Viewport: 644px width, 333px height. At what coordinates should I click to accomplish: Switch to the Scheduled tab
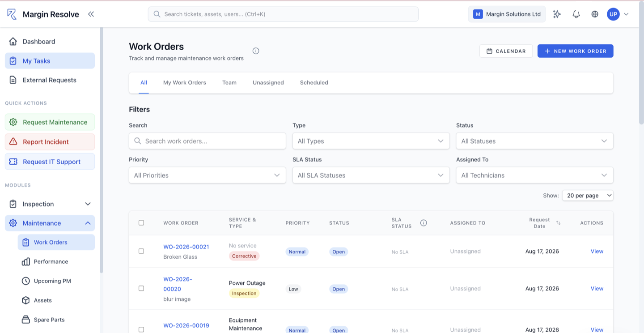[x=314, y=82]
